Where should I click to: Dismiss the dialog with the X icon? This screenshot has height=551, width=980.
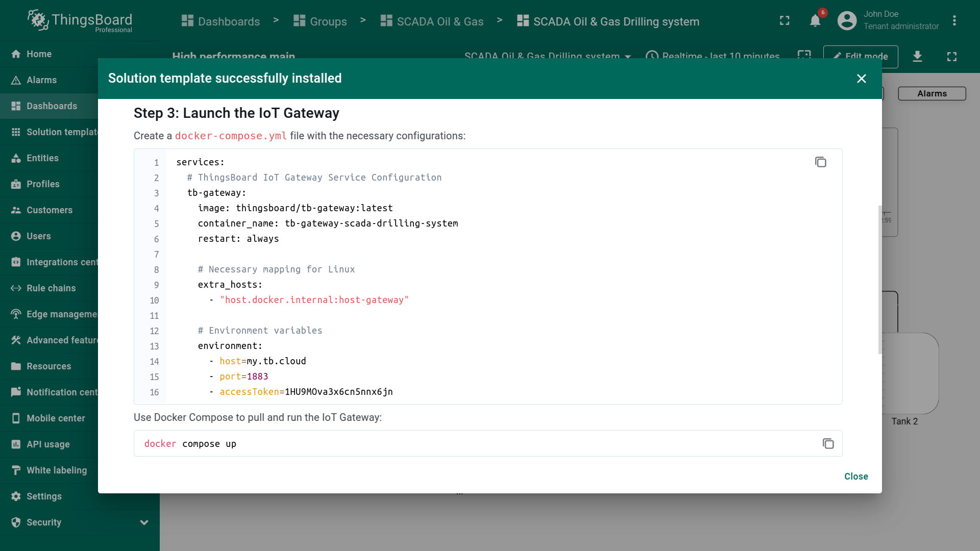861,79
